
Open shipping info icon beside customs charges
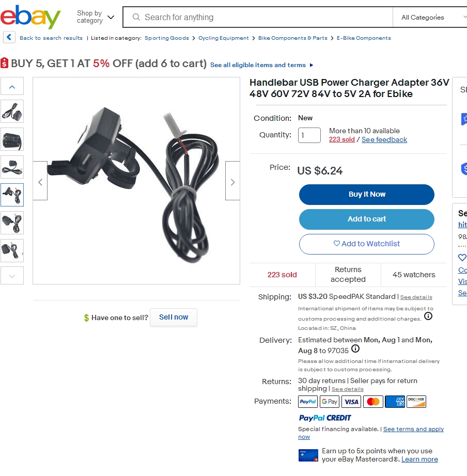point(428,316)
